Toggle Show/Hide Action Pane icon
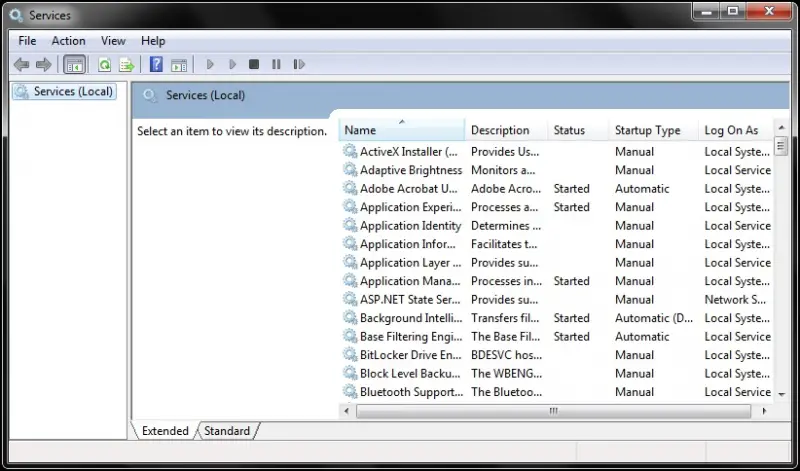800x471 pixels. pyautogui.click(x=179, y=65)
